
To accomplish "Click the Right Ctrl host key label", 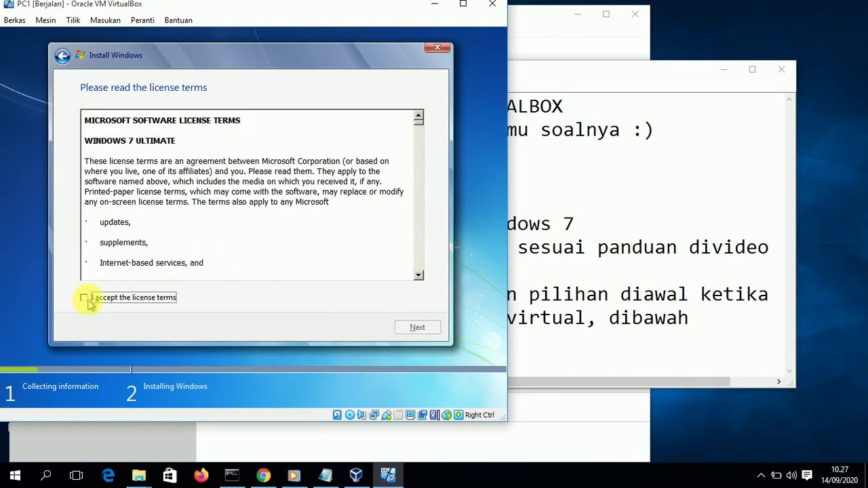I will click(x=479, y=415).
